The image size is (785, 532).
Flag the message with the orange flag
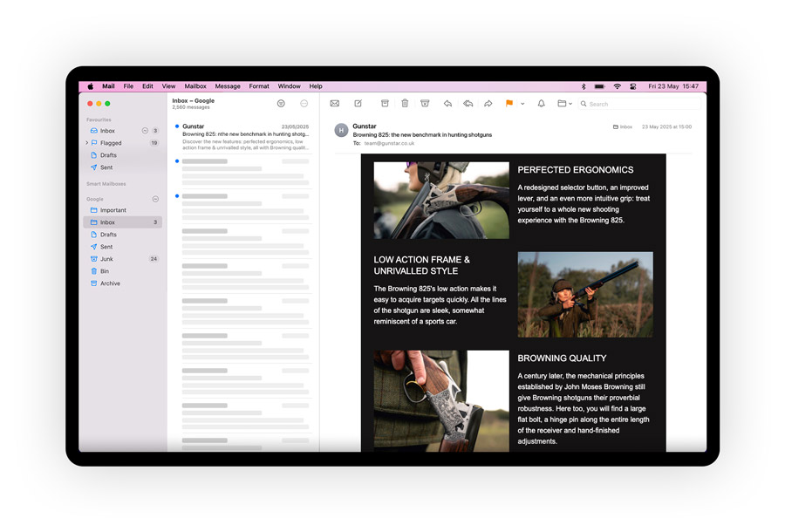pos(509,104)
